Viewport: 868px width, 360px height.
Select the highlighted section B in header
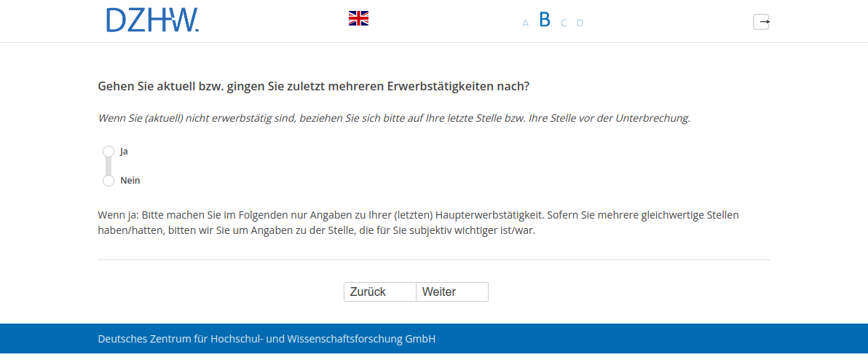(x=545, y=20)
